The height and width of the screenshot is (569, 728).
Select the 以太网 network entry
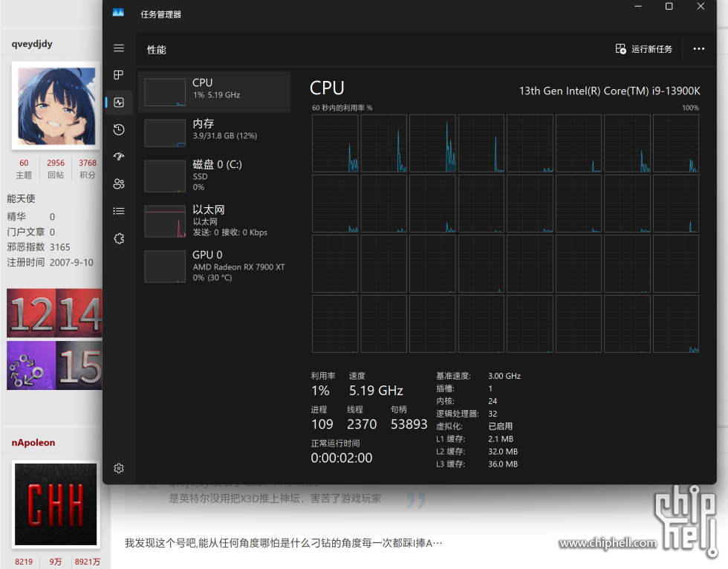coord(215,221)
